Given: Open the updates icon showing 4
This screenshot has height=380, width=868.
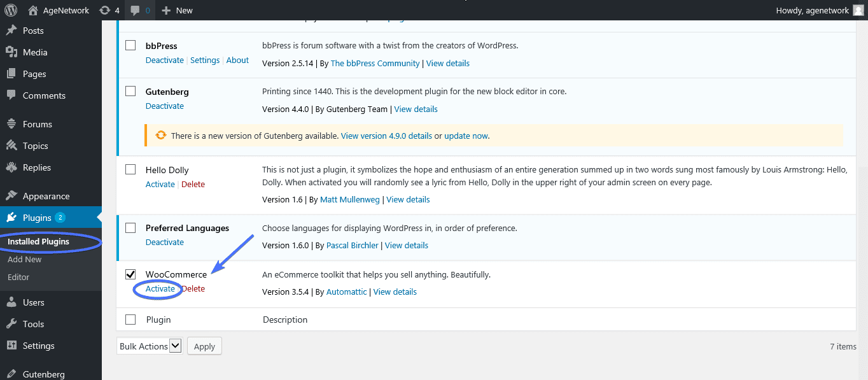Looking at the screenshot, I should (105, 10).
